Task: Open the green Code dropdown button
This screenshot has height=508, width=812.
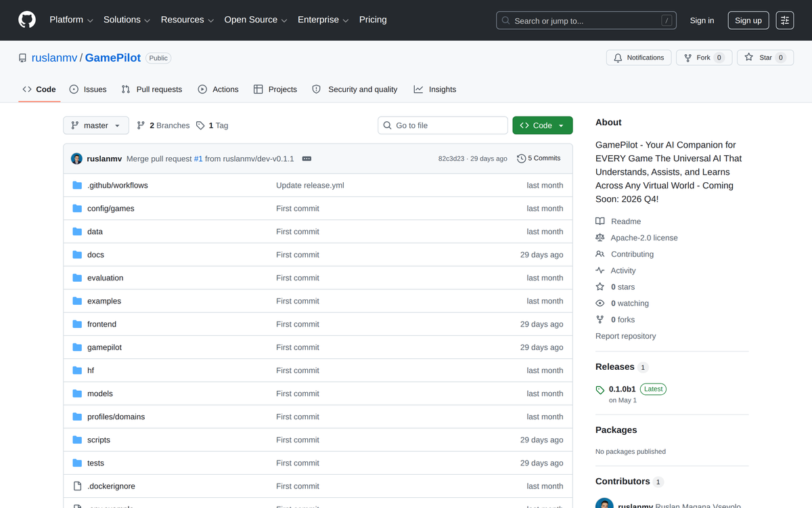Action: [x=543, y=125]
